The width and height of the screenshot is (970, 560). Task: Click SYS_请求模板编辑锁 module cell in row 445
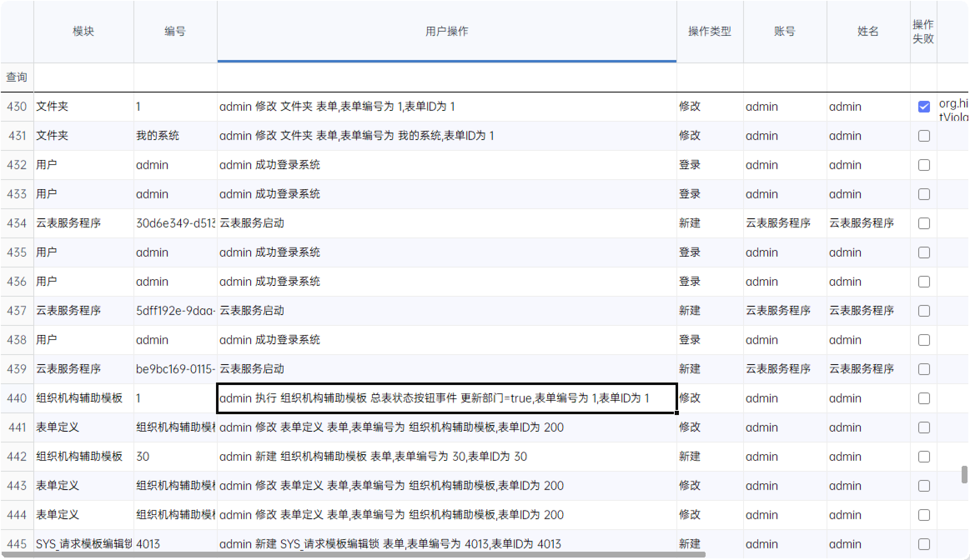[83, 544]
